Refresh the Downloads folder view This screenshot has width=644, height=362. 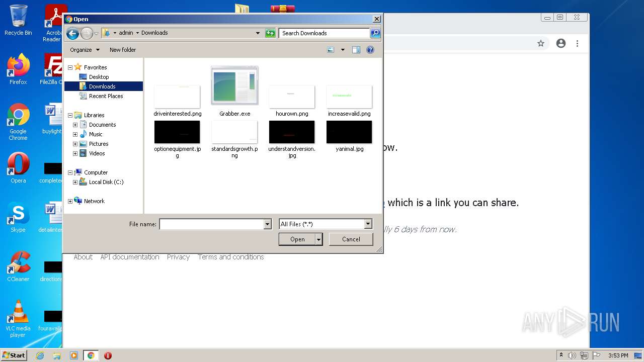270,33
